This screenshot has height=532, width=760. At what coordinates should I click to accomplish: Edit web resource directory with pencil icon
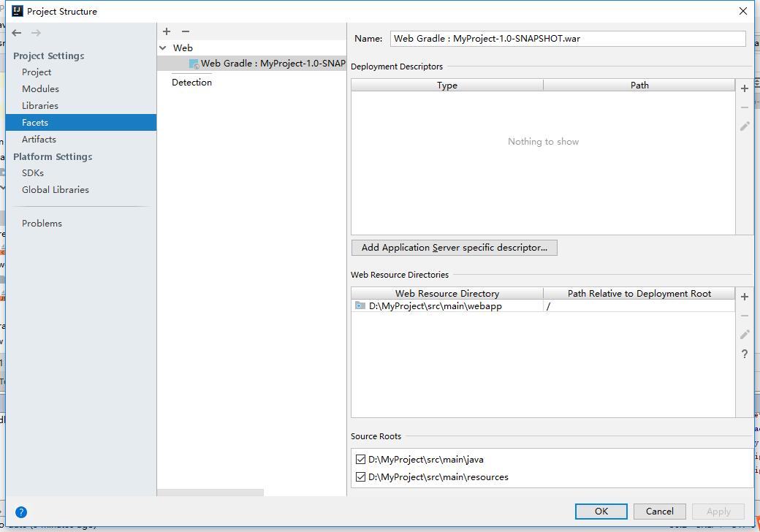[x=745, y=335]
